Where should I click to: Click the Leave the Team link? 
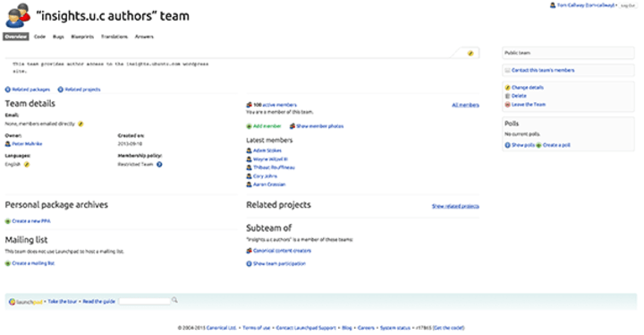pyautogui.click(x=529, y=105)
